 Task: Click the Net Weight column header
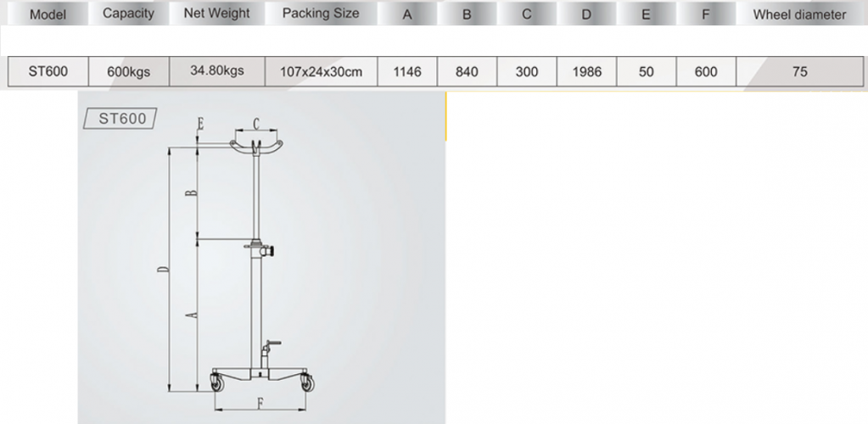coord(217,14)
